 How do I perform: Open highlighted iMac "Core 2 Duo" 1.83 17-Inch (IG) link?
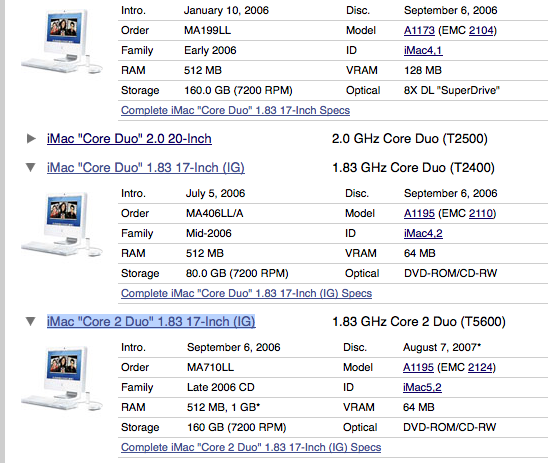pyautogui.click(x=151, y=321)
